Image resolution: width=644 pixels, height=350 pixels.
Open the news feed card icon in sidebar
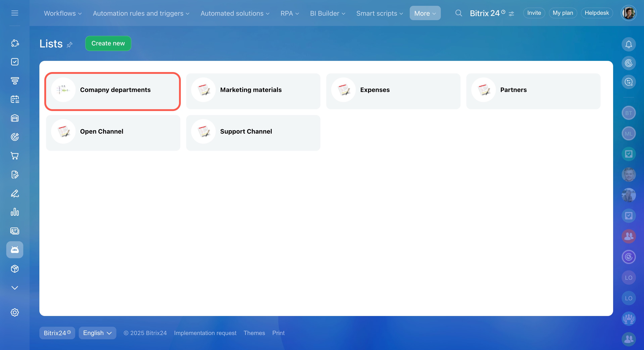coord(15,231)
